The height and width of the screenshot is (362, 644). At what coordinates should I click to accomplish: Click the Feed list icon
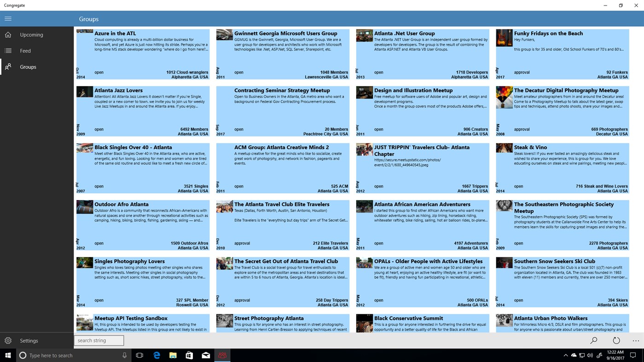(x=8, y=51)
